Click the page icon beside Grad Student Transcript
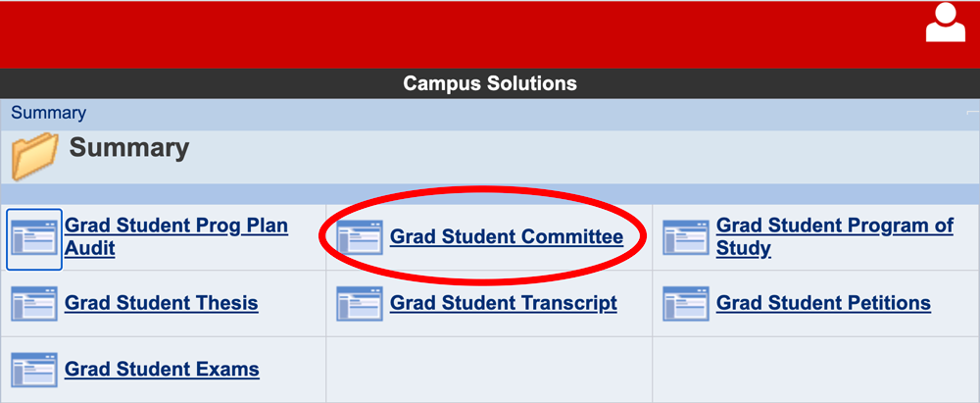Image resolution: width=980 pixels, height=403 pixels. click(x=360, y=304)
